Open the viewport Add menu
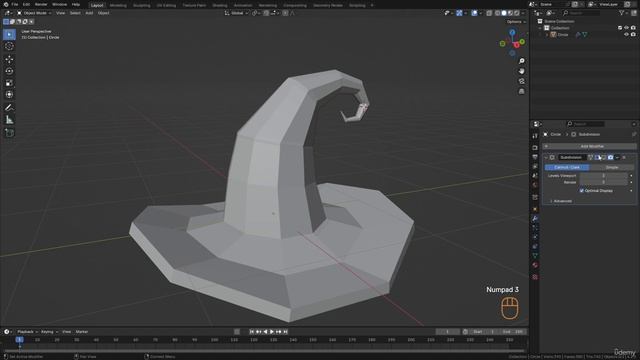Image resolution: width=640 pixels, height=360 pixels. [89, 13]
